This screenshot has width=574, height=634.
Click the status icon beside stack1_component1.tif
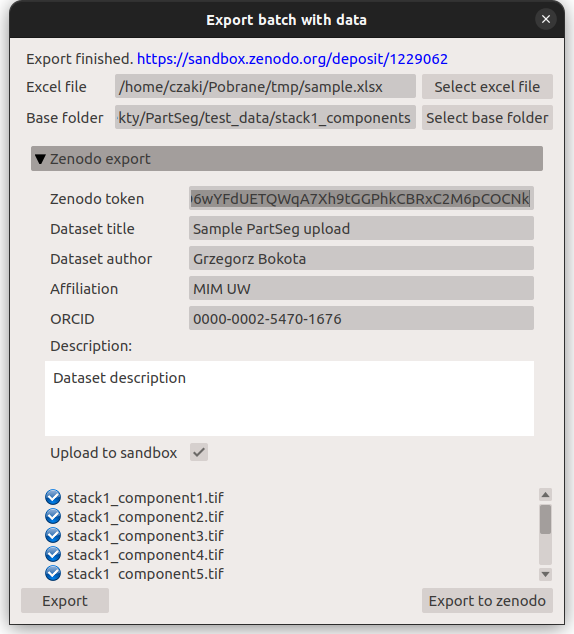pos(53,497)
